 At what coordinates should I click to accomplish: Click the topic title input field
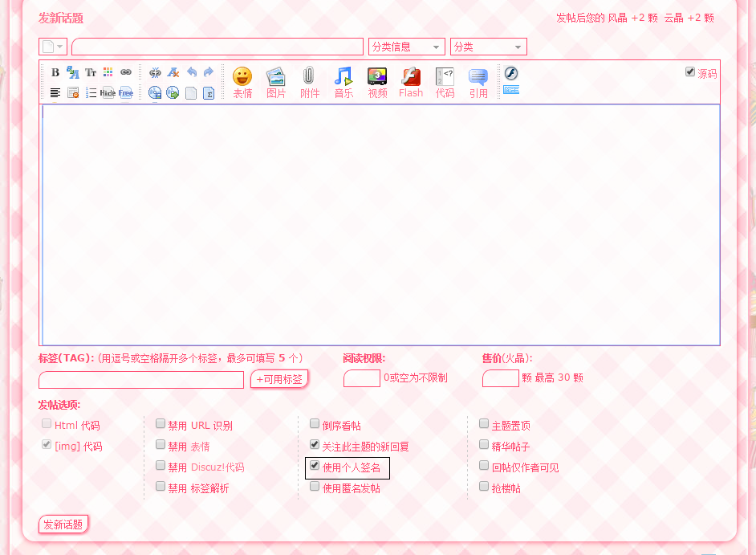click(217, 47)
